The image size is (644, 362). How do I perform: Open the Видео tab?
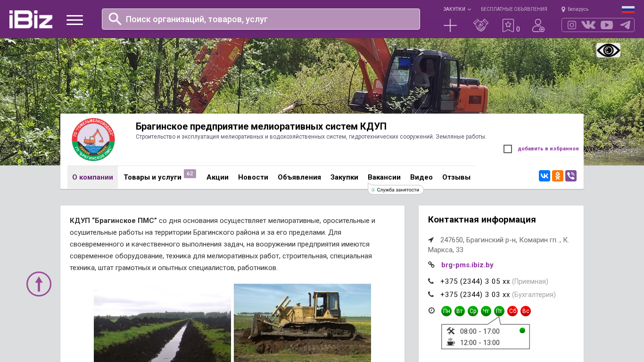click(421, 177)
